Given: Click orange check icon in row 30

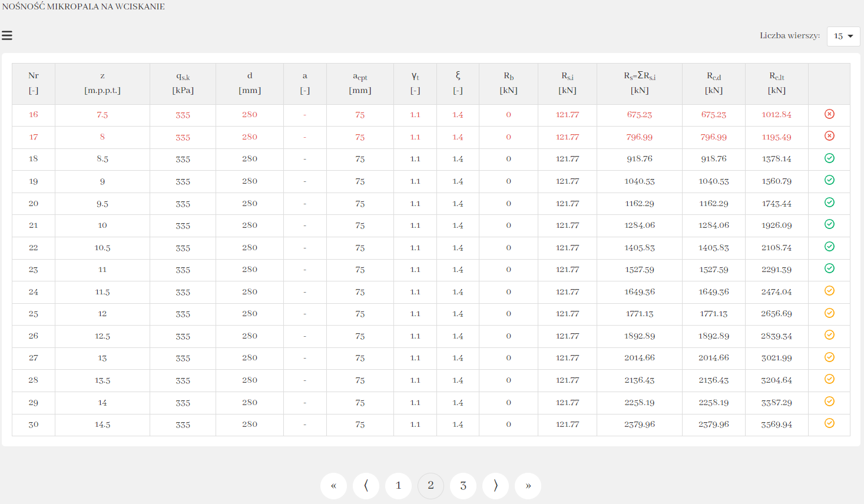Looking at the screenshot, I should point(829,423).
